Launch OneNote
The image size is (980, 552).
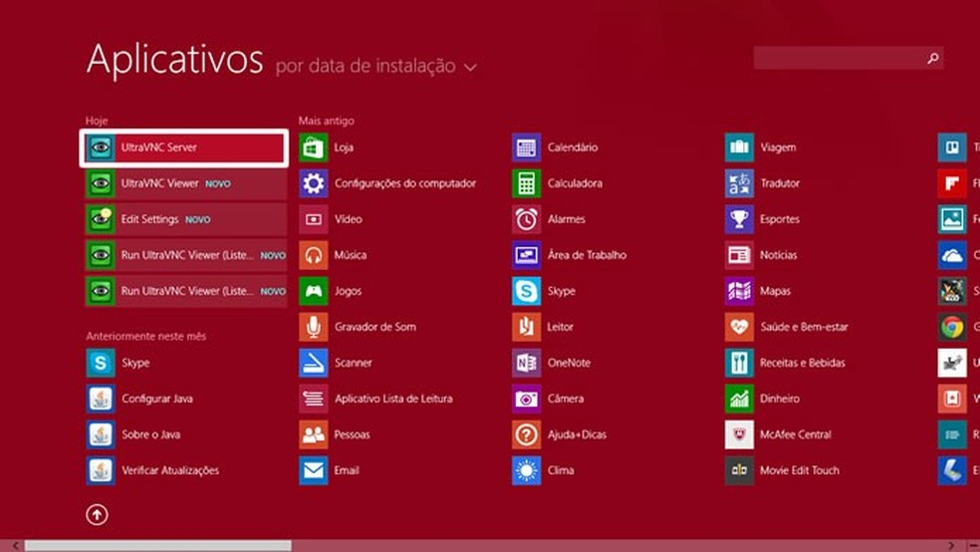coord(552,364)
